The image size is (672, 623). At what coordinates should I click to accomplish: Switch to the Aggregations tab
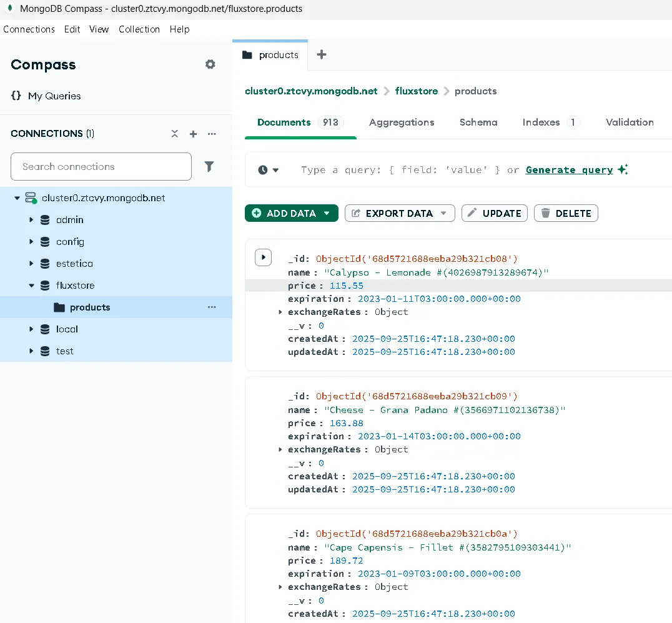tap(402, 122)
